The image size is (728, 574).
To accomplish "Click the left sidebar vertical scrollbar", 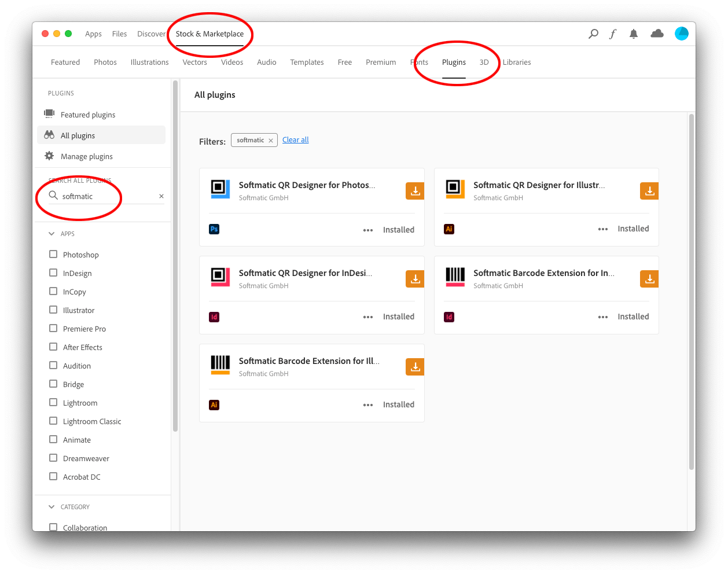I will (x=175, y=256).
